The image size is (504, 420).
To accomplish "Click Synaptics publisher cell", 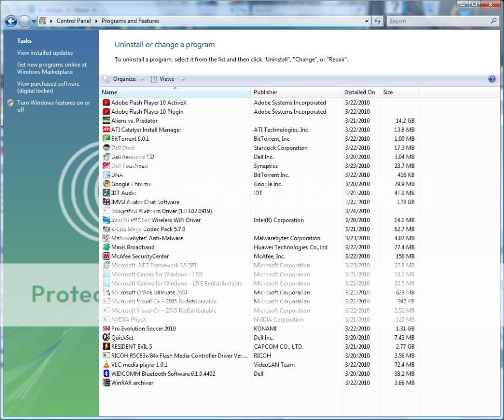I will tap(265, 165).
